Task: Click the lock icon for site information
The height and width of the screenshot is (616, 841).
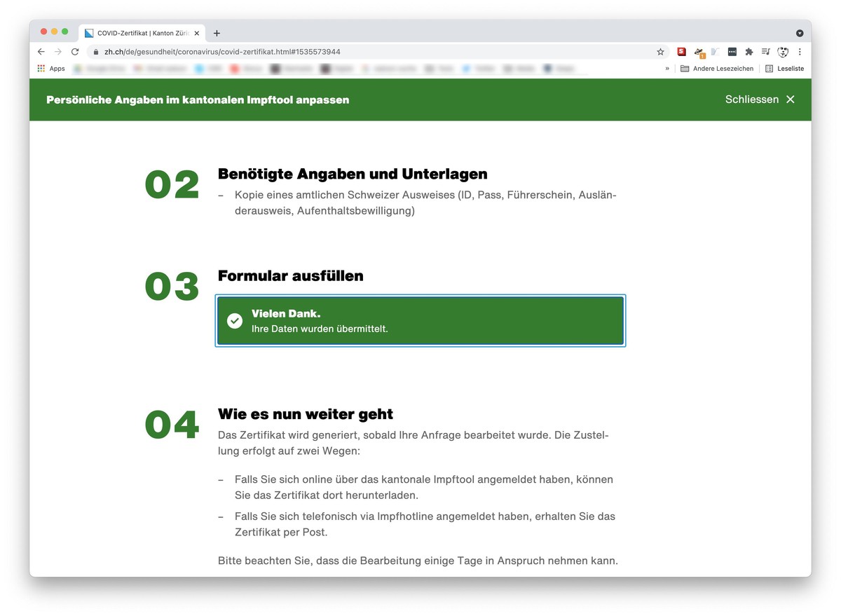Action: [96, 52]
